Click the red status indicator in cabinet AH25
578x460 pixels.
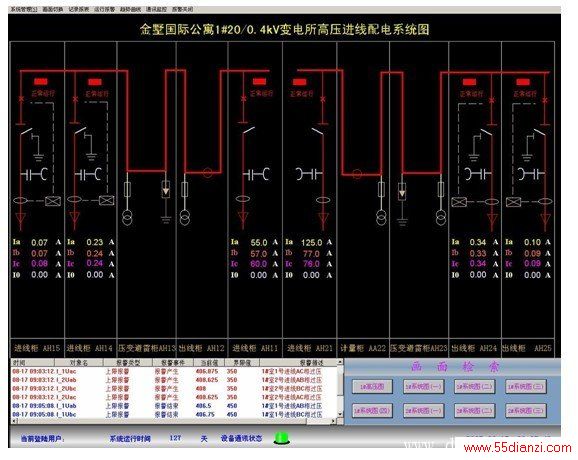coord(523,82)
